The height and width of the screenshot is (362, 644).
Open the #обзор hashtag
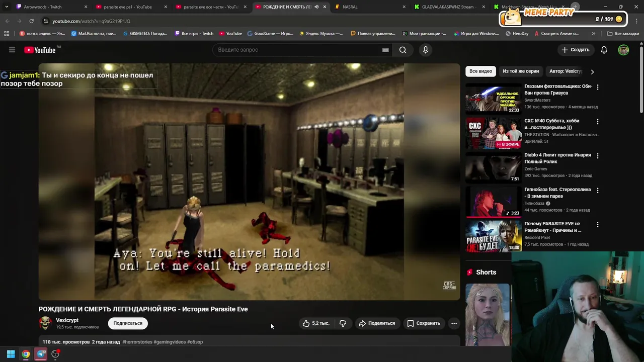click(195, 342)
